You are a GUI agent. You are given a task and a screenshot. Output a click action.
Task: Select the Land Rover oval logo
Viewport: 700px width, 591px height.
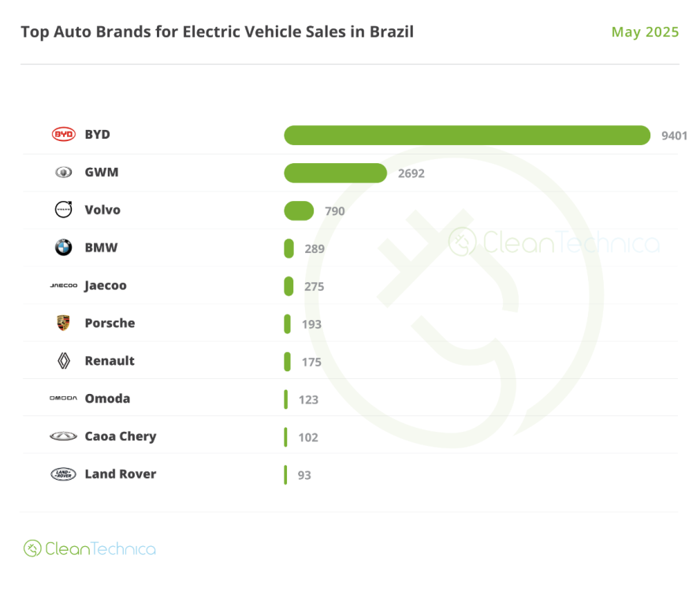pyautogui.click(x=63, y=474)
